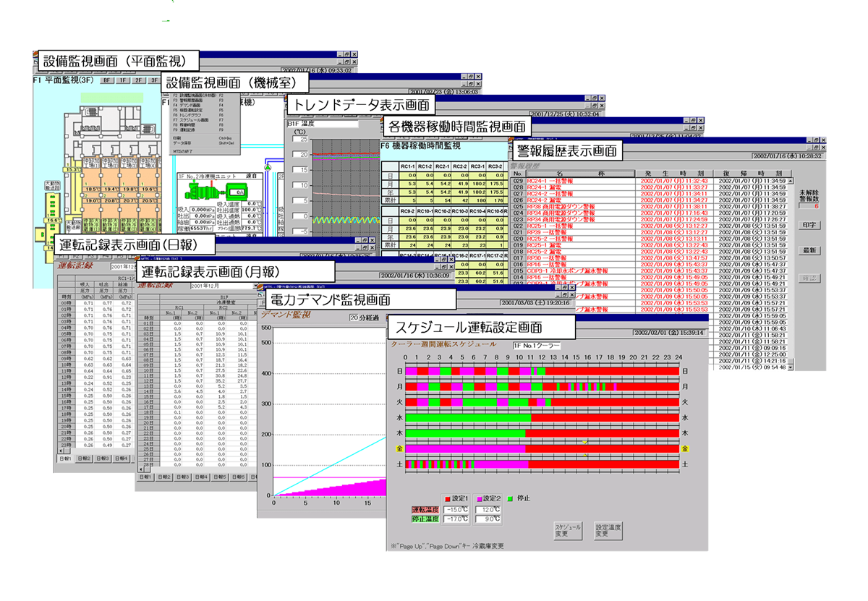Switch floor view to 1F

tap(124, 81)
